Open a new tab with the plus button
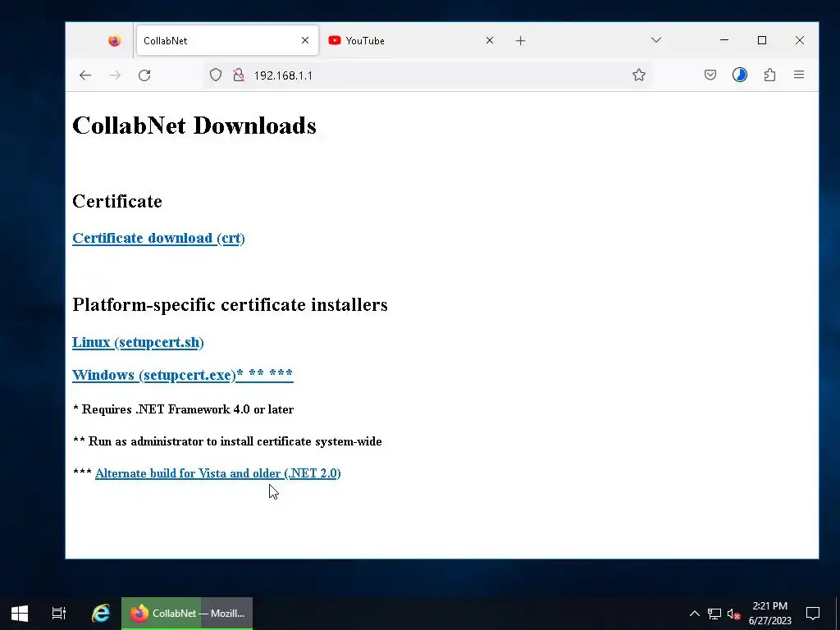840x630 pixels. tap(520, 41)
